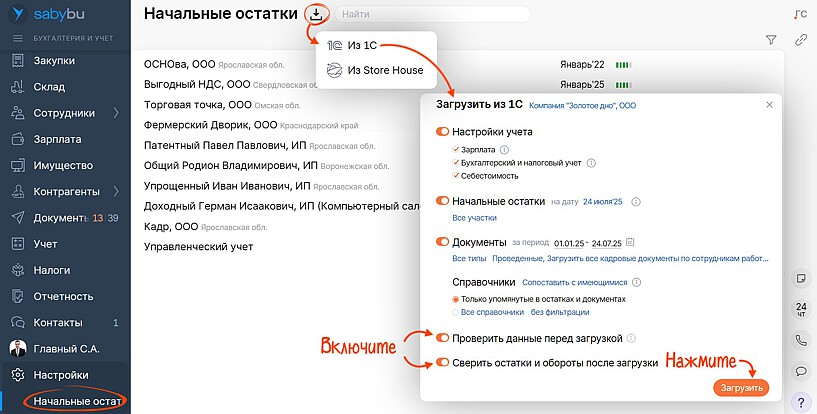Click the purple help question icon
This screenshot has width=817, height=414.
pos(801,402)
